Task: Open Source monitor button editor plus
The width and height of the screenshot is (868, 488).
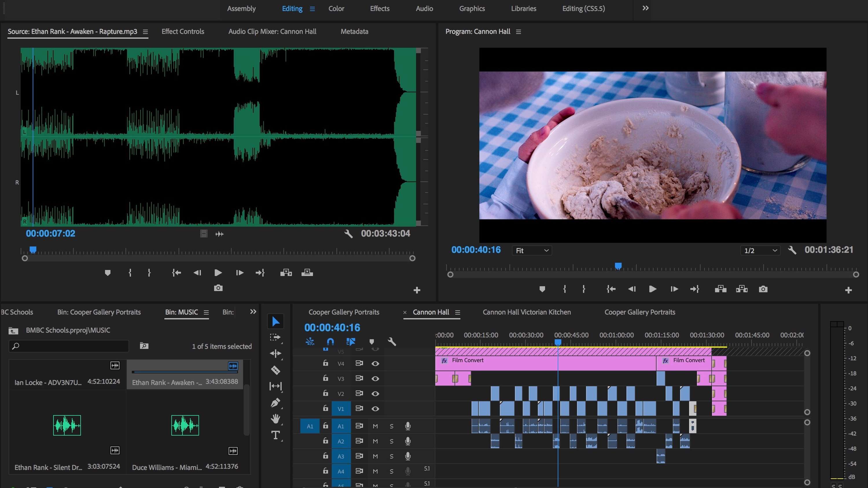Action: [417, 290]
